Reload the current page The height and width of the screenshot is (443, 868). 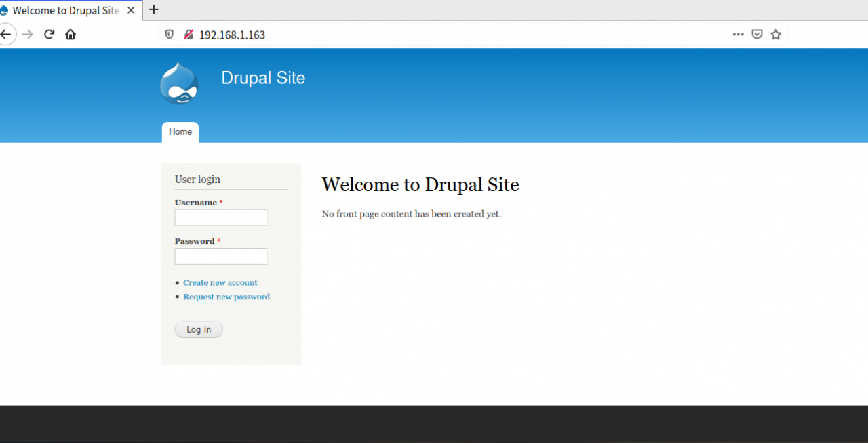49,35
